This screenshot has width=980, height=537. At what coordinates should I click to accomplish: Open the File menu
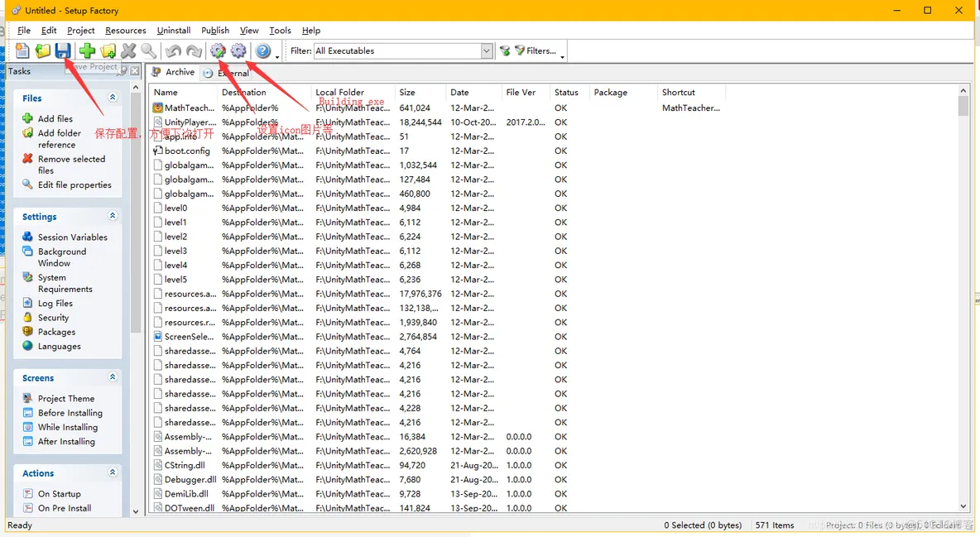click(24, 30)
